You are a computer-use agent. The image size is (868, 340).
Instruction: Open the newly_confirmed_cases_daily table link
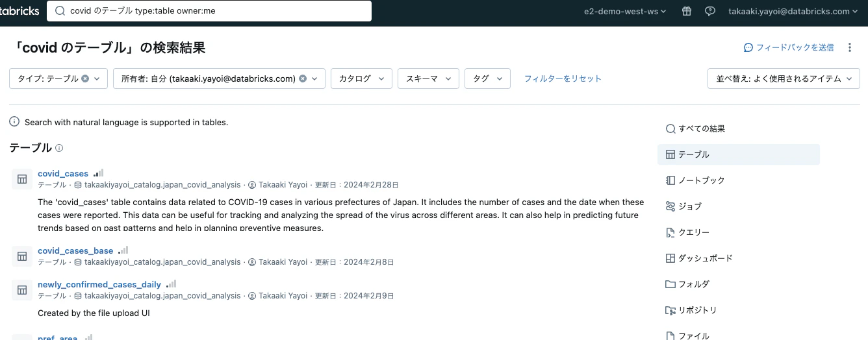tap(99, 284)
